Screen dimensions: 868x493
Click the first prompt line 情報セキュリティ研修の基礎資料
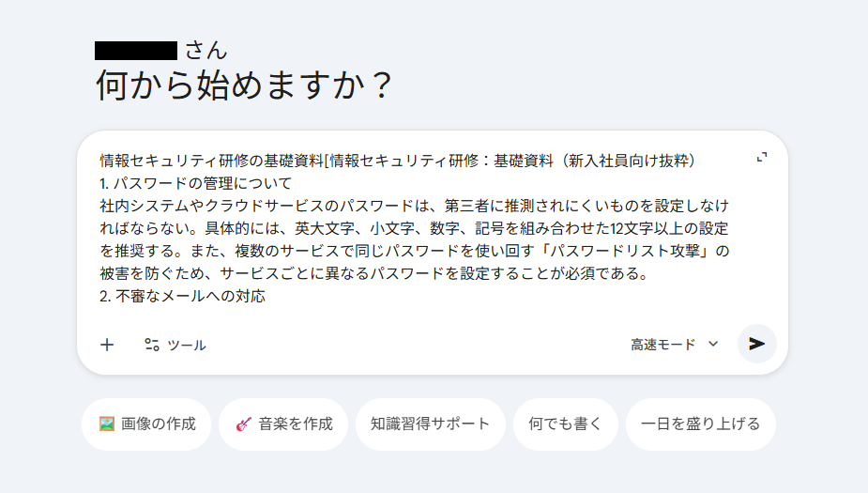tap(211, 161)
